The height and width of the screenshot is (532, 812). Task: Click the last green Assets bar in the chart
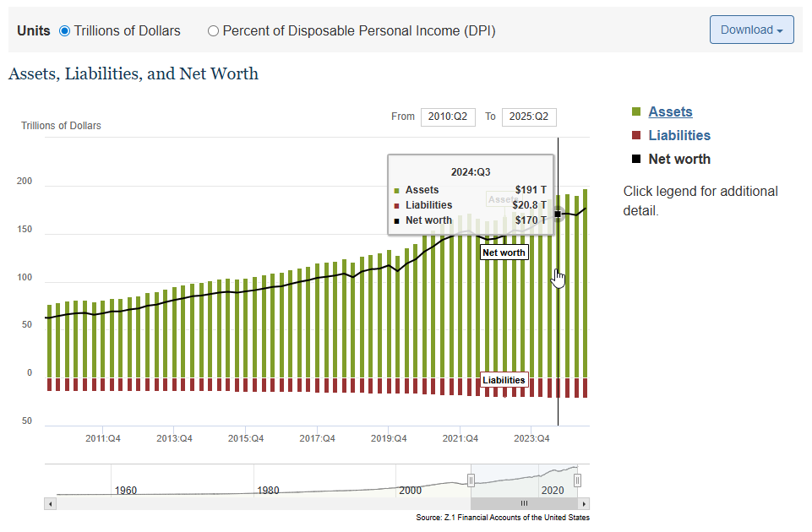click(585, 283)
